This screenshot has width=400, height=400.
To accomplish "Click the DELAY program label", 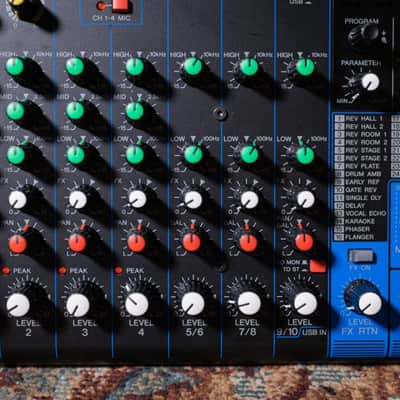I will 355,206.
